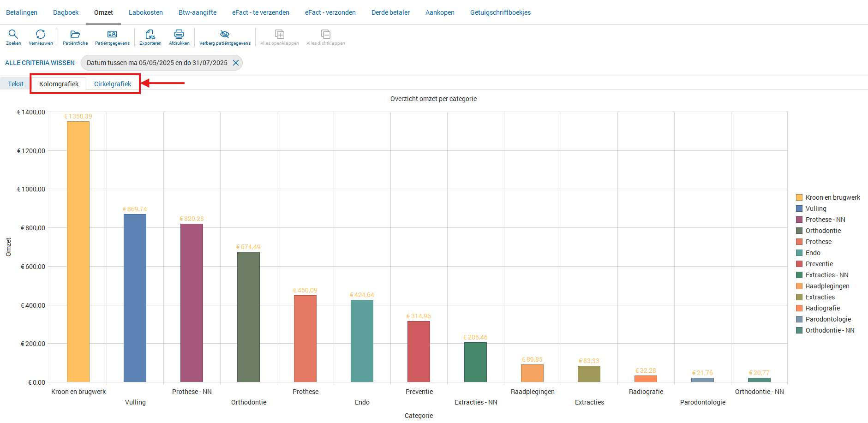Toggle Verberg patiëntgegevens eye icon
868x423 pixels.
coord(225,35)
